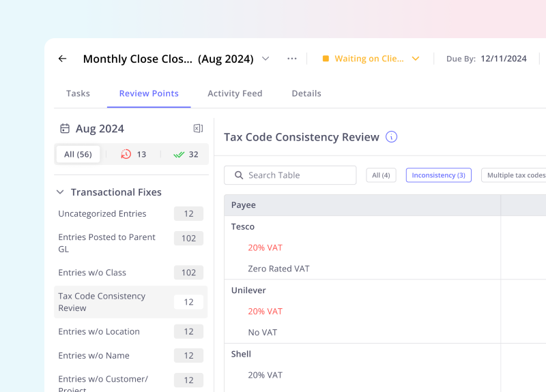This screenshot has width=546, height=392.
Task: Click Tesco's red 20% VAT entry
Action: (x=265, y=247)
